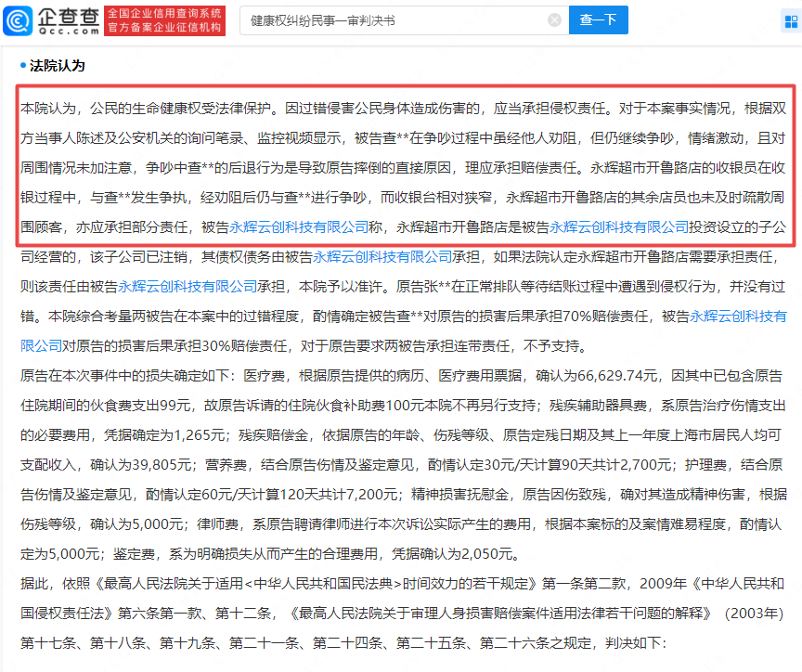
Task: Click the text 判决如下
Action: pyautogui.click(x=633, y=643)
